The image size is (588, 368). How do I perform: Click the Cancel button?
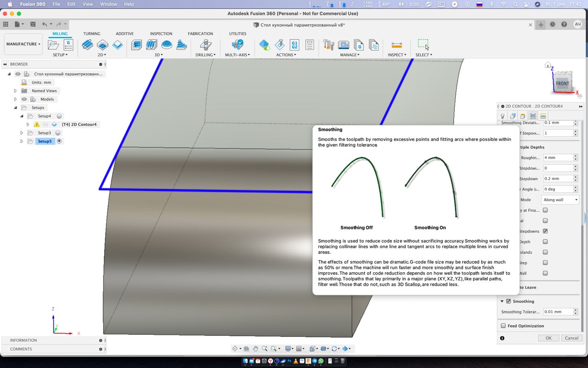click(571, 338)
